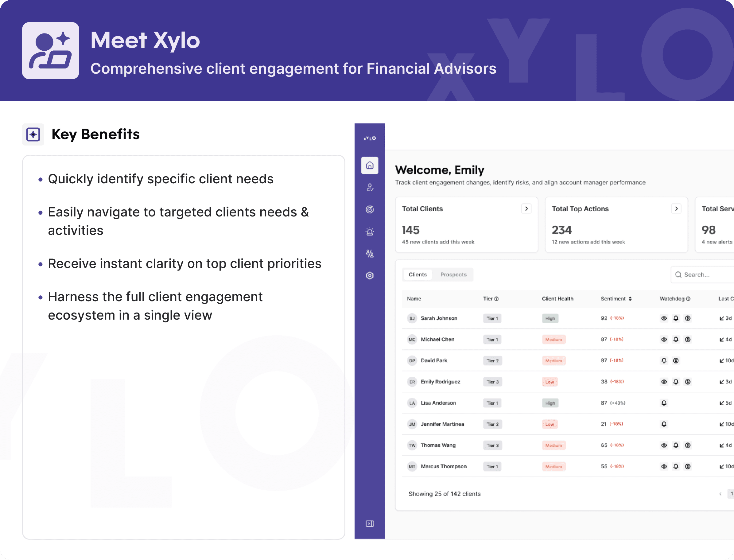
Task: Click the target goals icon in sidebar
Action: coord(370,209)
